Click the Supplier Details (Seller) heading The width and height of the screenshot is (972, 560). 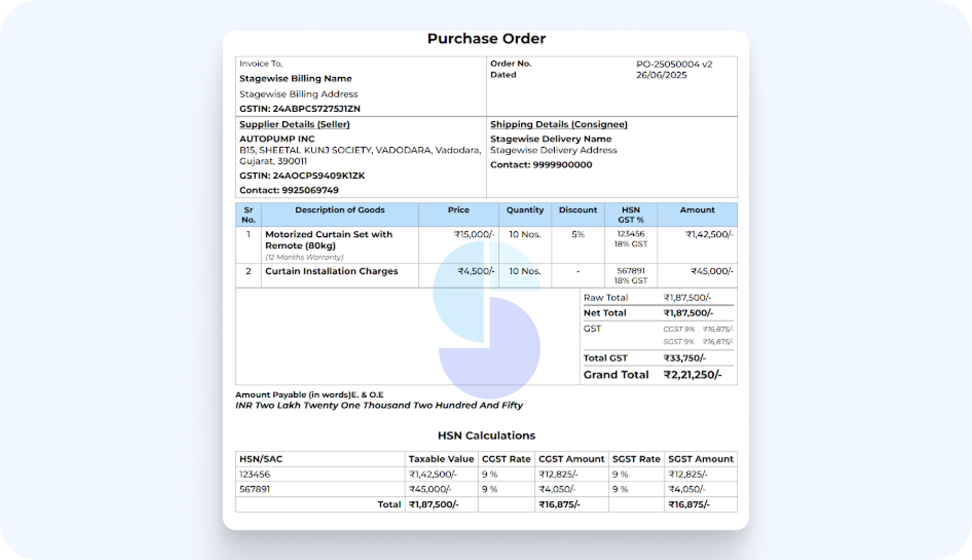coord(294,124)
